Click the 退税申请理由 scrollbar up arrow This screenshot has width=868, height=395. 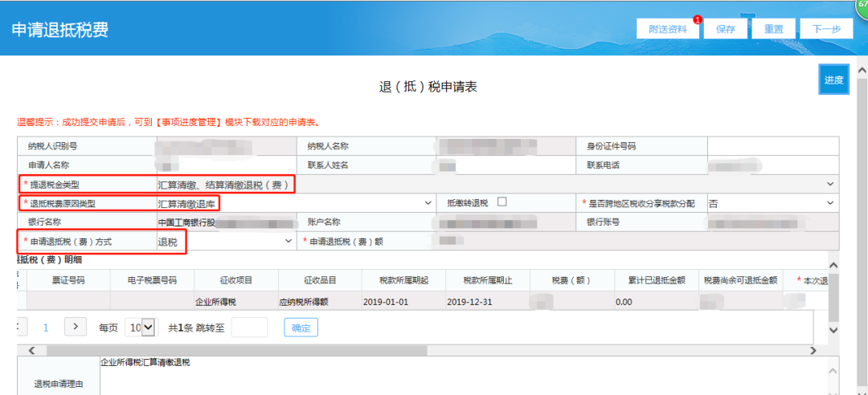pyautogui.click(x=833, y=370)
